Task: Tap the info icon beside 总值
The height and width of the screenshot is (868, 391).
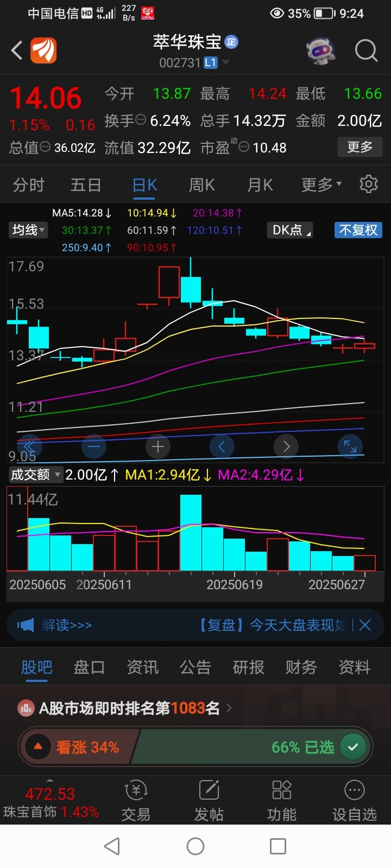Action: point(46,147)
